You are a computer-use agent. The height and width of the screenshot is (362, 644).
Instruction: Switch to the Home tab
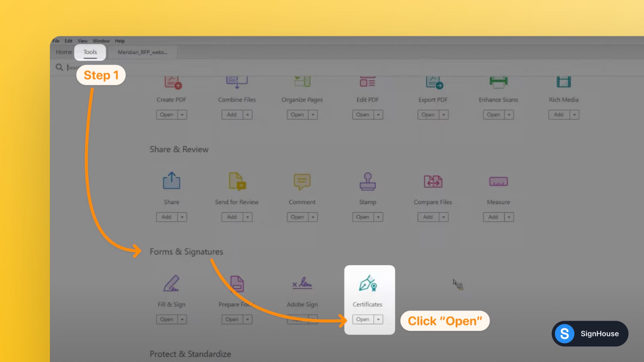pyautogui.click(x=64, y=52)
